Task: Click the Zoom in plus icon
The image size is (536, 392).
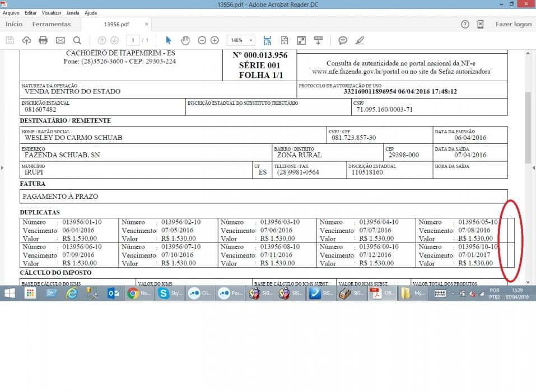Action: pos(215,40)
